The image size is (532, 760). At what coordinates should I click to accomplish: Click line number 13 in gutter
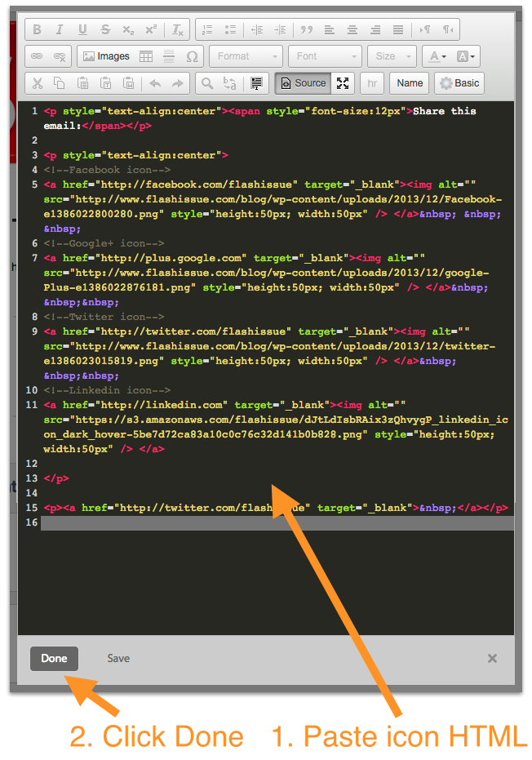(32, 478)
